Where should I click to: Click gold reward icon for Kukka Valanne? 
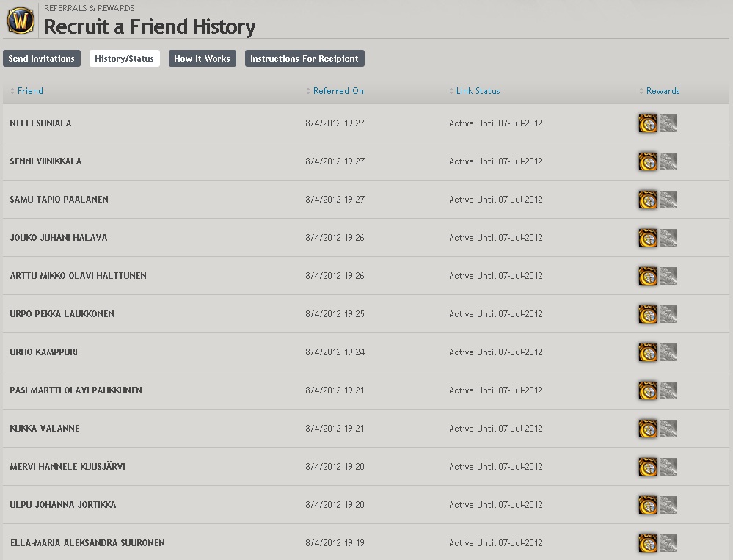pos(648,429)
